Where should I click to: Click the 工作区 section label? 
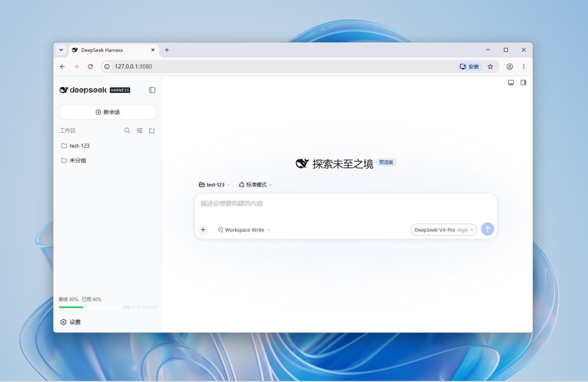(x=68, y=131)
